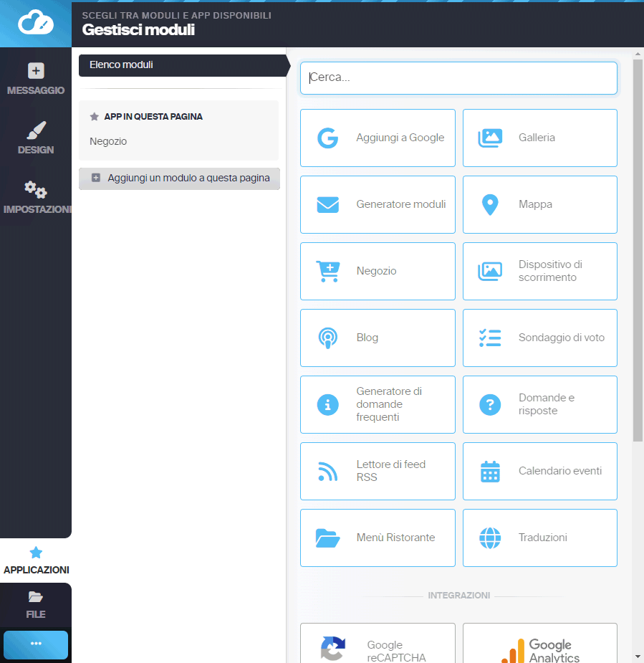Click the plus icon in Aggiungi un modulo

pos(96,178)
